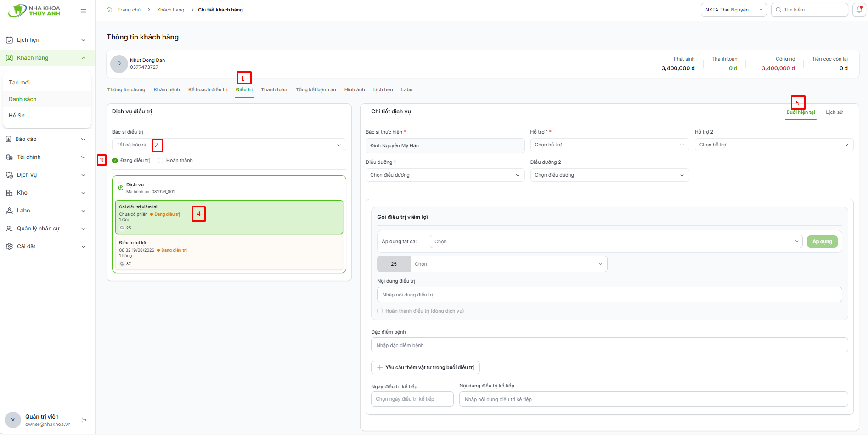The width and height of the screenshot is (868, 436).
Task: Click the Tìm kiếm search box
Action: click(x=810, y=10)
